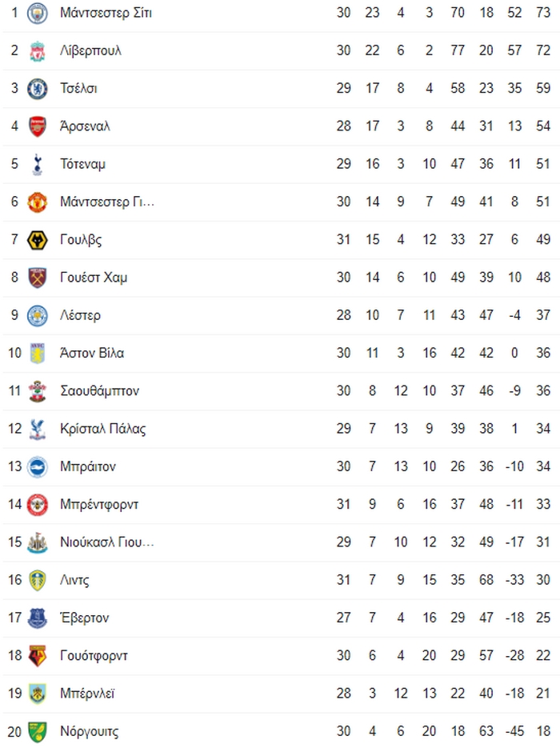This screenshot has width=560, height=748.
Task: Click the Arsenal club crest icon
Action: (38, 126)
